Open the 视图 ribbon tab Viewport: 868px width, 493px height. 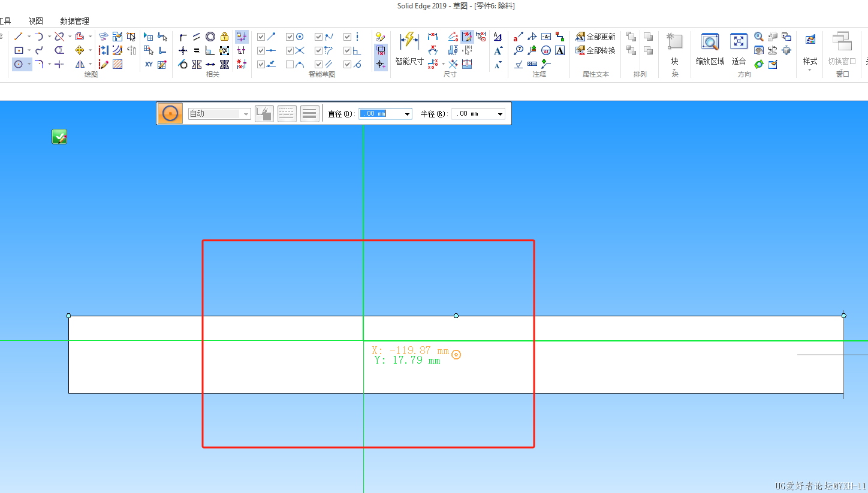36,21
